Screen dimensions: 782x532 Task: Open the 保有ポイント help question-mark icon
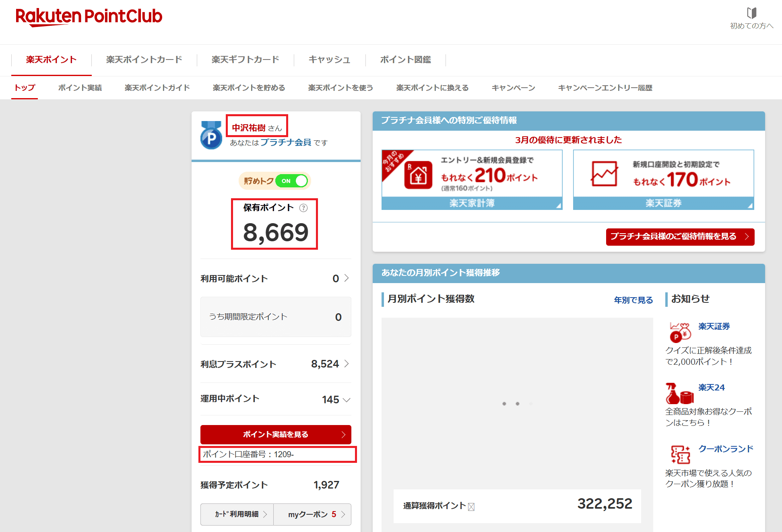[x=303, y=208]
